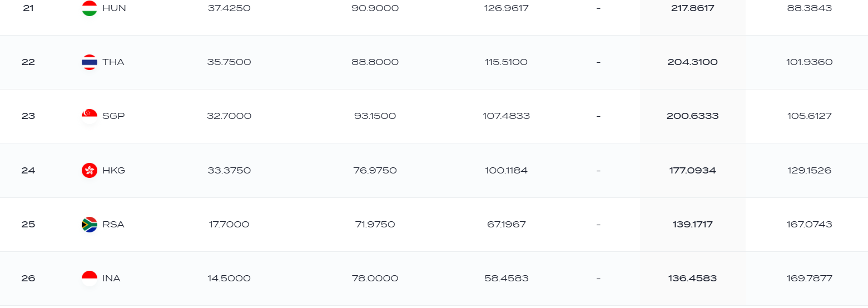
Task: Click HUN total score 217.8617
Action: 692,8
